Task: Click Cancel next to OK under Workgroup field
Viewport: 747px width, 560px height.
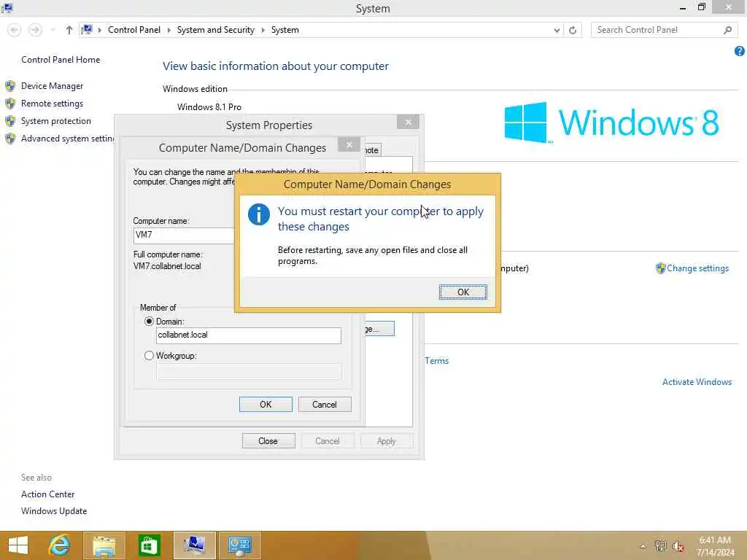Action: (x=325, y=404)
